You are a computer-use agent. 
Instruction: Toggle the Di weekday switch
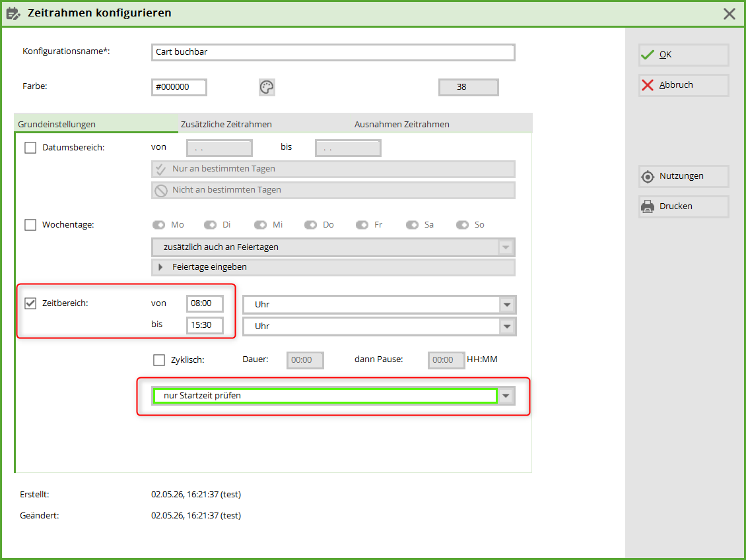pyautogui.click(x=210, y=225)
